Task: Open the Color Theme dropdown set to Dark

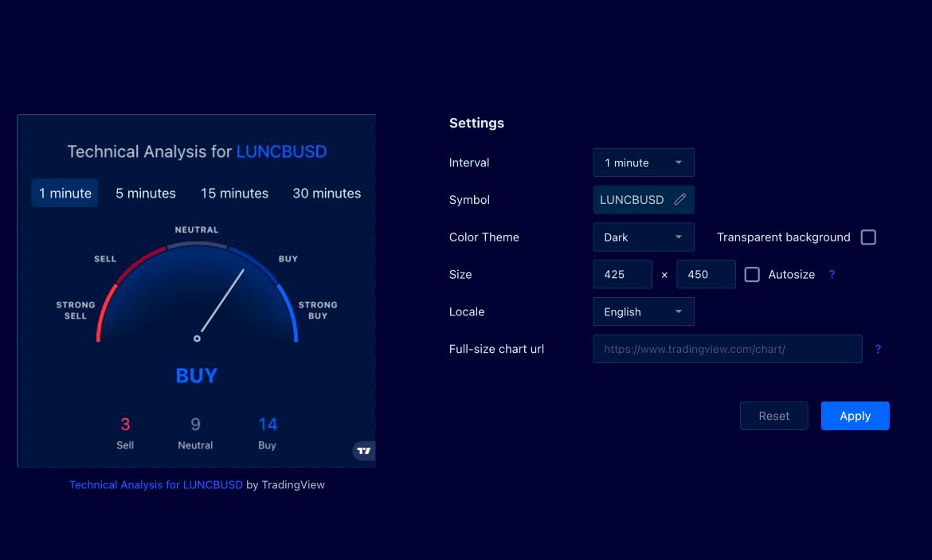Action: click(x=644, y=237)
